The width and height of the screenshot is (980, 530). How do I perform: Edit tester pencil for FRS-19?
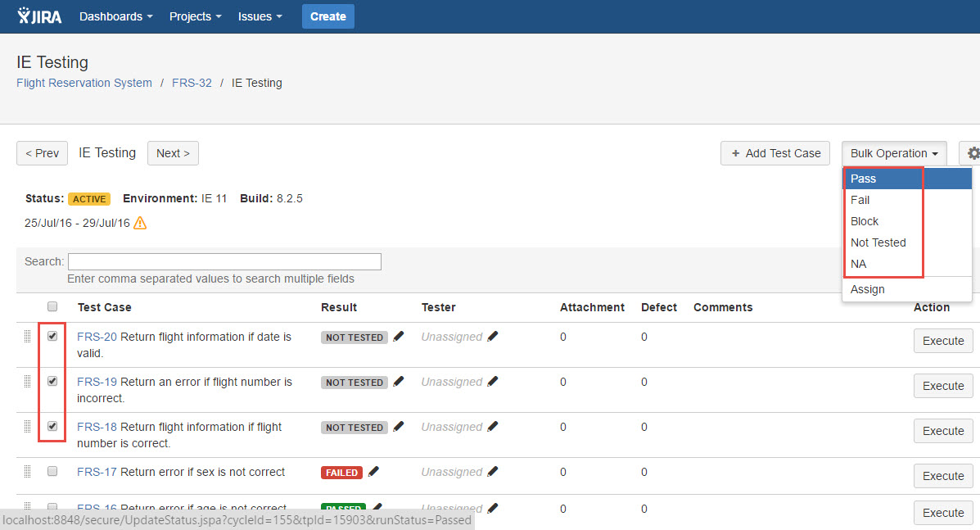pos(493,382)
